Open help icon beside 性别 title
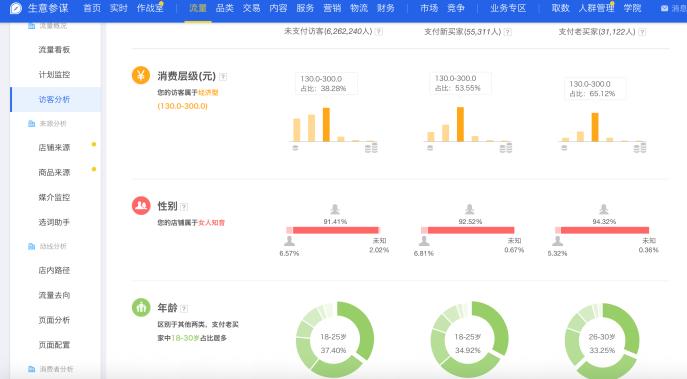 click(184, 206)
